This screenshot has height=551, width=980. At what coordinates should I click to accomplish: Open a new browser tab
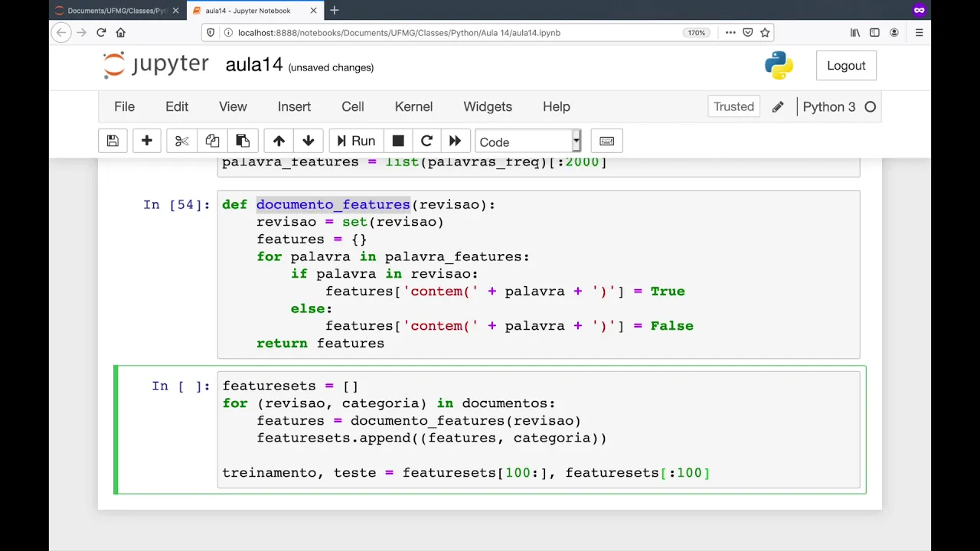point(335,11)
